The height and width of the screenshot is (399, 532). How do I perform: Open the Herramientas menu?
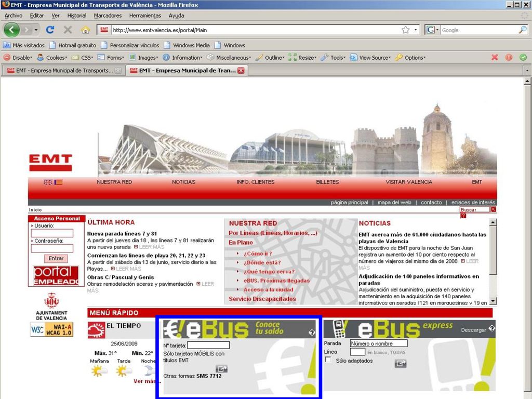(145, 16)
